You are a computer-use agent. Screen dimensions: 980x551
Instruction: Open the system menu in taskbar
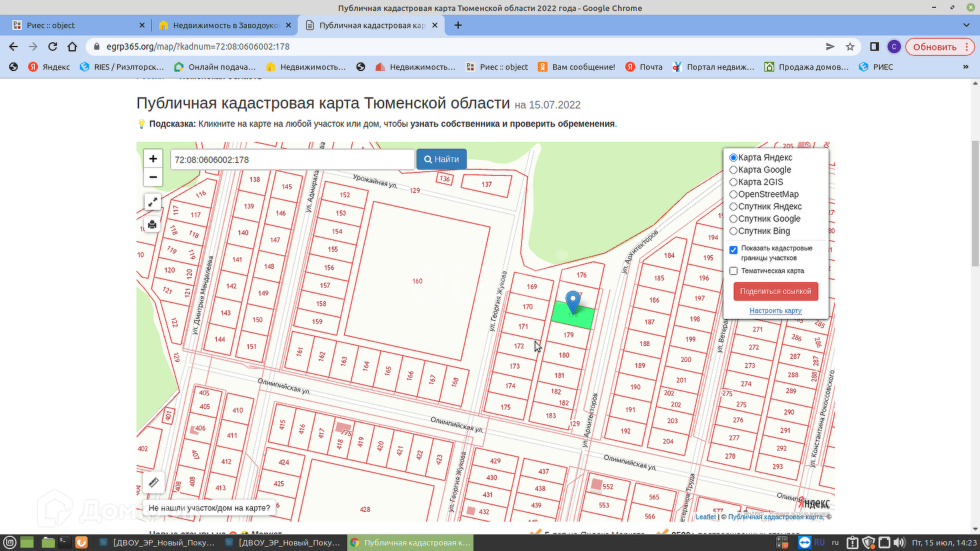pyautogui.click(x=10, y=542)
